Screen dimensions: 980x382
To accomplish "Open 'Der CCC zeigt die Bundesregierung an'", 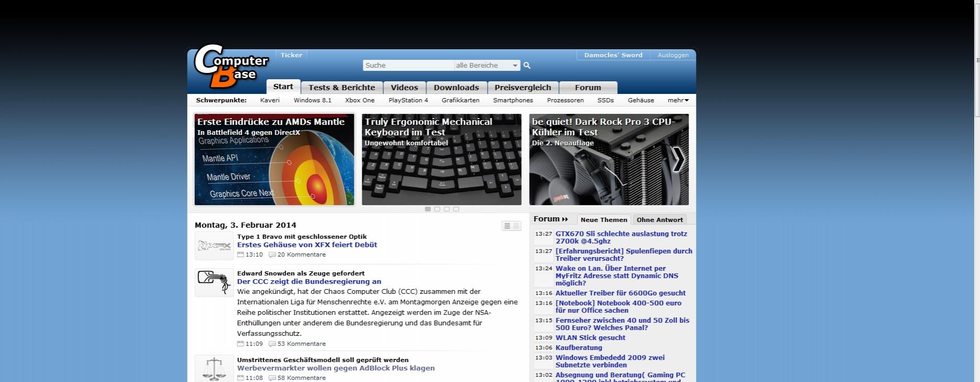I will point(309,281).
